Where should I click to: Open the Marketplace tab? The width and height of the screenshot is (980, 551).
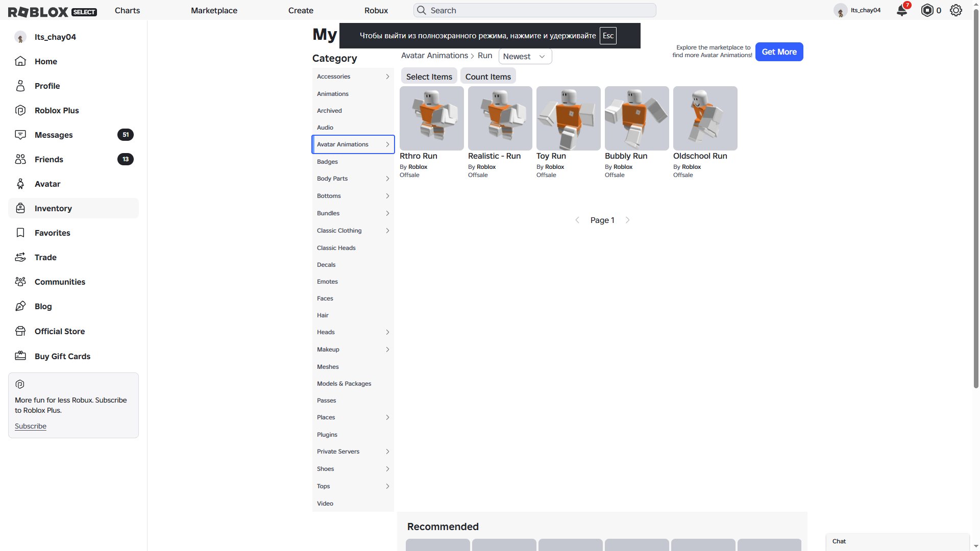(214, 10)
